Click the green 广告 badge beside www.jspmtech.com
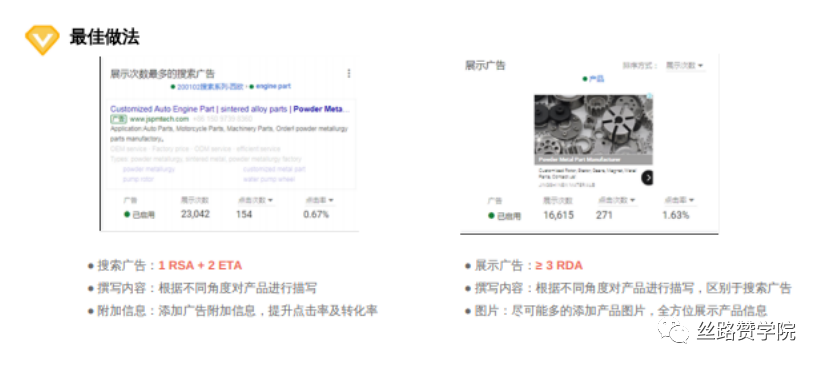Screen dimensions: 822x367 118,119
